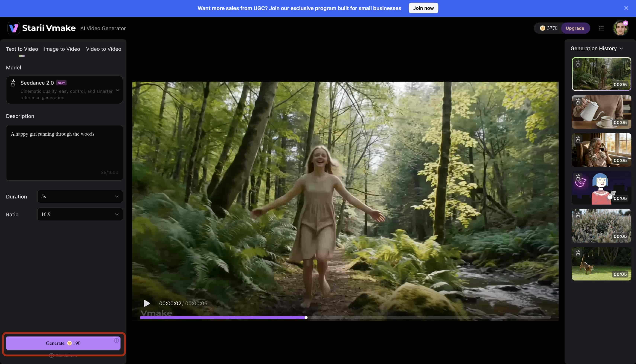Viewport: 636px width, 364px height.
Task: Click the Seedance model icon
Action: click(13, 83)
